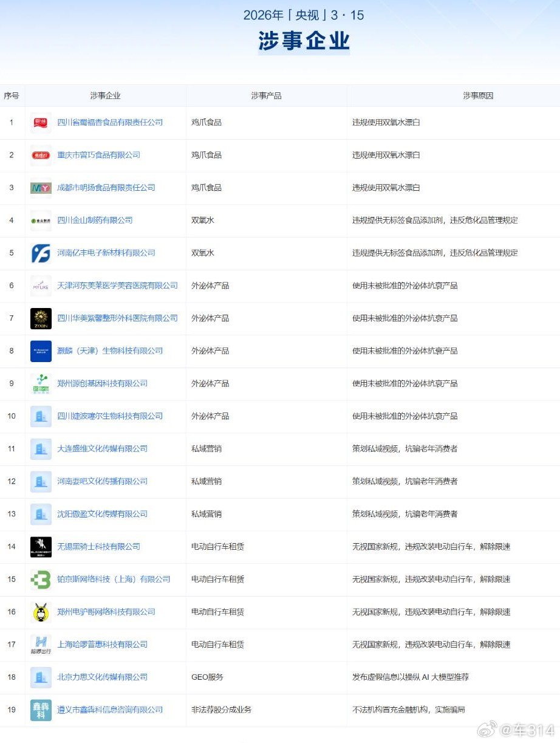Screen dimensions: 560x743
Task: Open 四川省蜀福香食品有限责任公司 company link
Action: [110, 123]
